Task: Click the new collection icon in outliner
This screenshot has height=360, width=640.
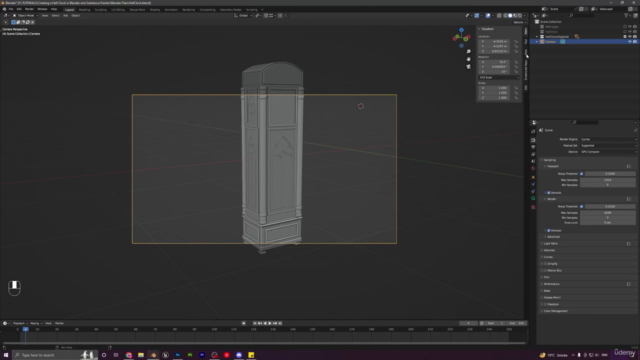Action: click(636, 16)
